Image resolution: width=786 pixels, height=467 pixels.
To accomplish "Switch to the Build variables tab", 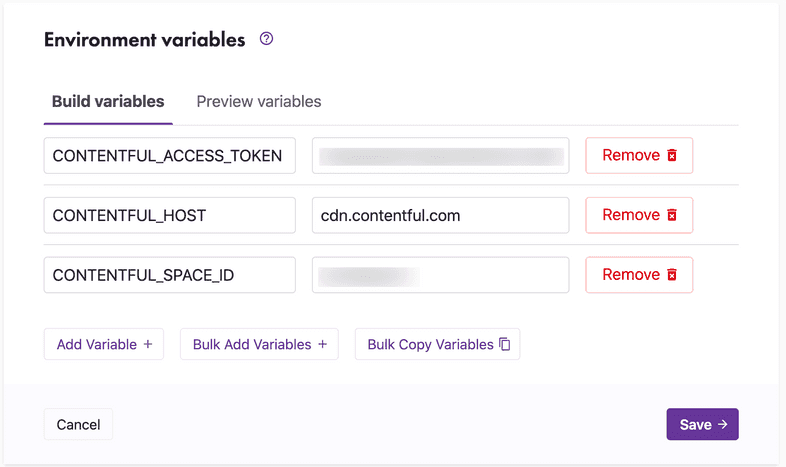I will coord(108,102).
